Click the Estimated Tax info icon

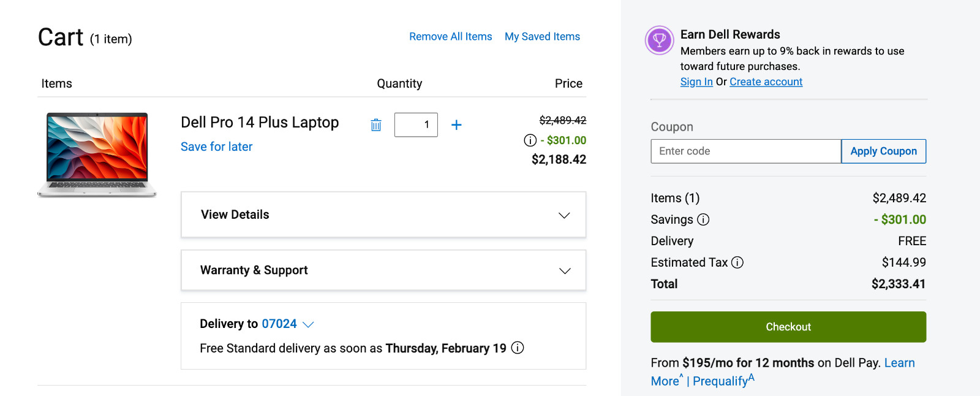tap(737, 262)
